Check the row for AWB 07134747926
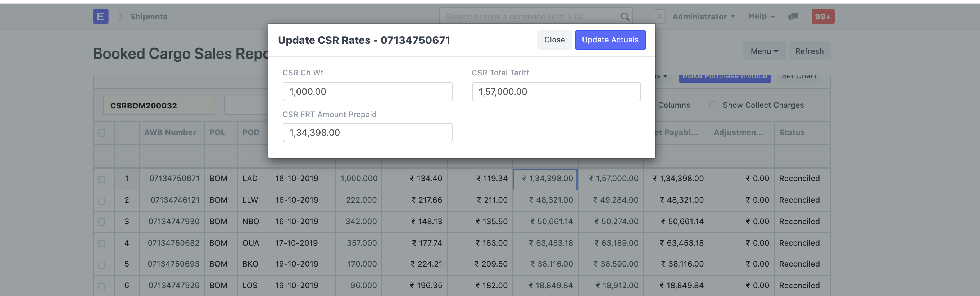This screenshot has height=296, width=980. 101,286
